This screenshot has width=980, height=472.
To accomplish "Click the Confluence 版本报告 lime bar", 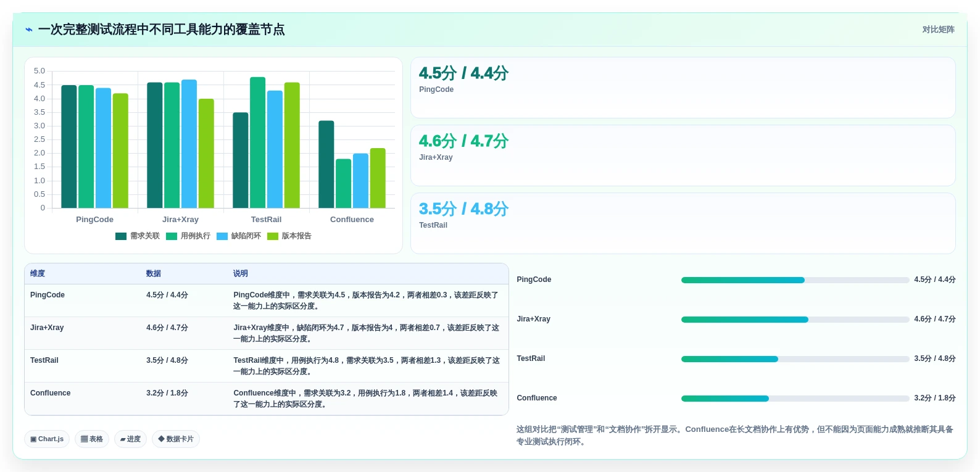I will tap(378, 178).
